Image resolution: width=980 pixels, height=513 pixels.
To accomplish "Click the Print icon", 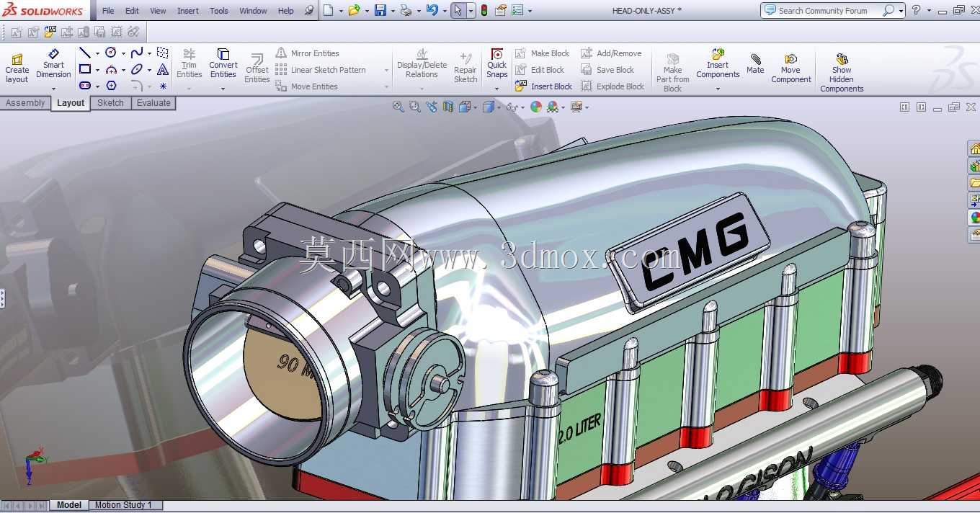I will point(406,10).
